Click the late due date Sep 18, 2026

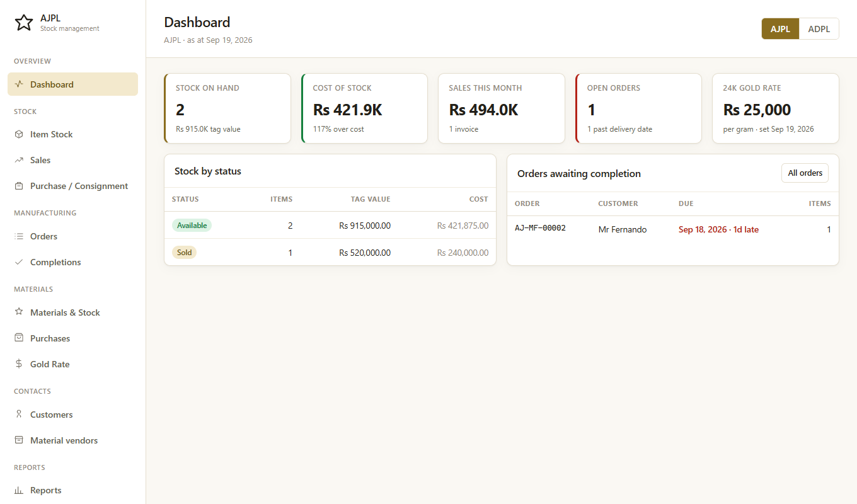[x=718, y=230]
